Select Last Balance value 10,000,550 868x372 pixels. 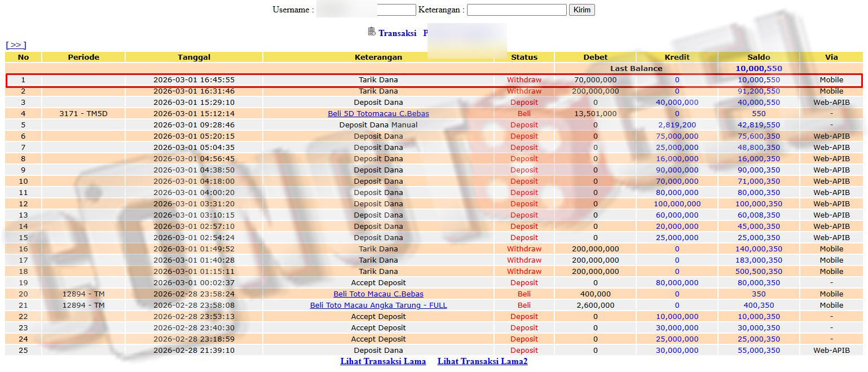click(759, 68)
